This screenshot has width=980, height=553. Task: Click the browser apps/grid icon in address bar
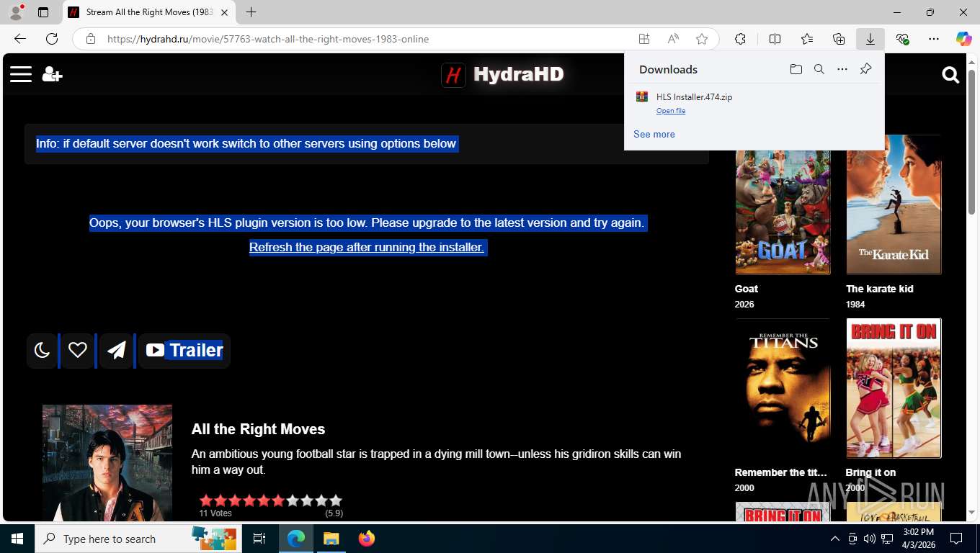click(x=643, y=39)
